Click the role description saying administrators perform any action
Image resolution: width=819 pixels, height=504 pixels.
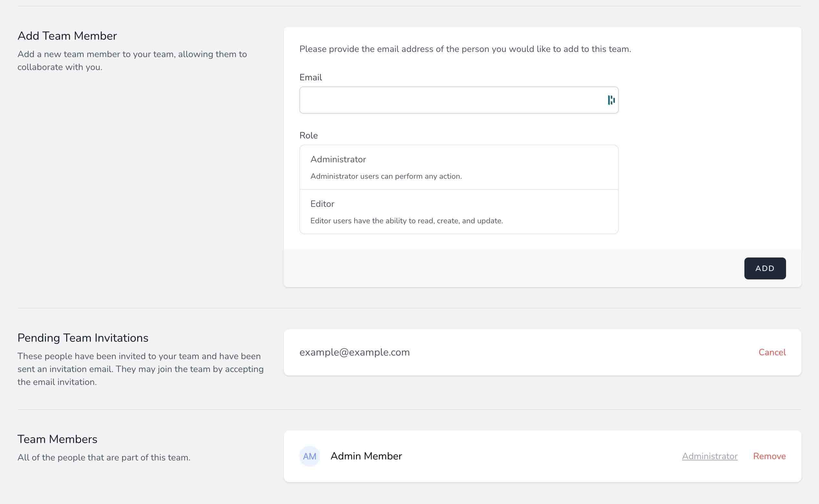click(x=386, y=176)
